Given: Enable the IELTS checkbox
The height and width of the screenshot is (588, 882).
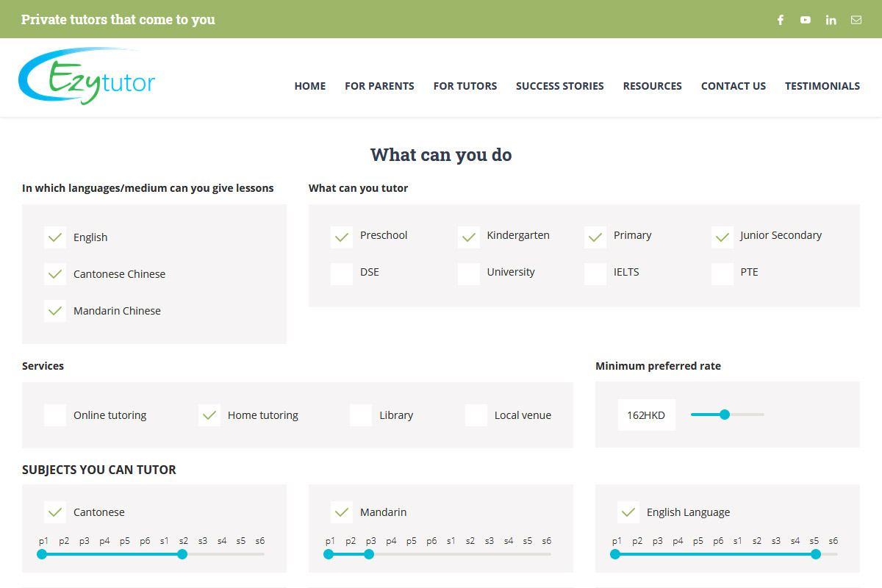Looking at the screenshot, I should [595, 273].
